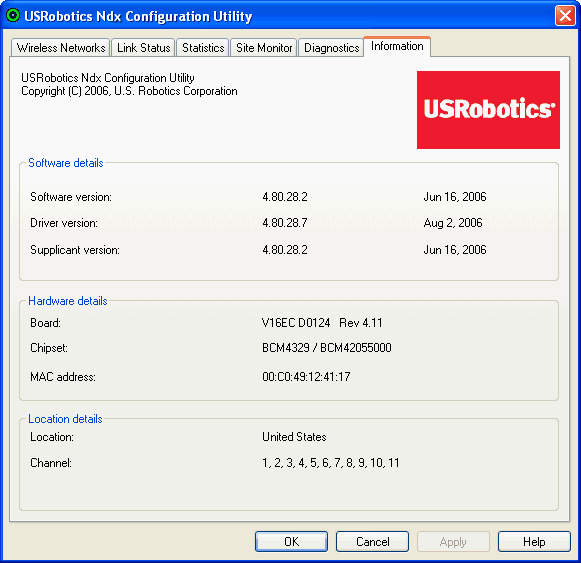Click the Software details group heading
This screenshot has width=581, height=563.
[66, 163]
